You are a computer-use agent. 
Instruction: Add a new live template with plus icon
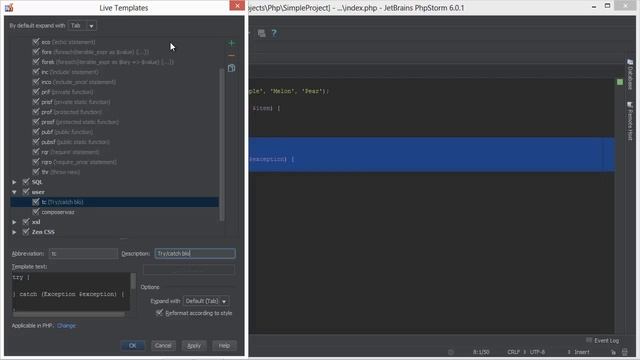pos(231,43)
